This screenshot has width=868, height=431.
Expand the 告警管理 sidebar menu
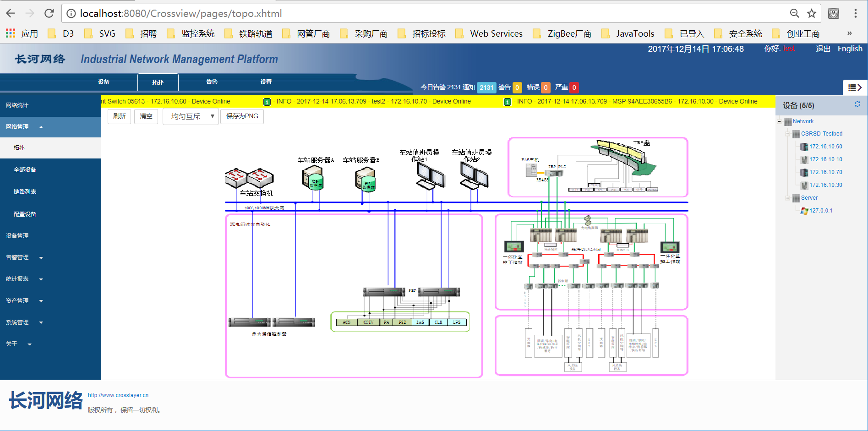(24, 257)
